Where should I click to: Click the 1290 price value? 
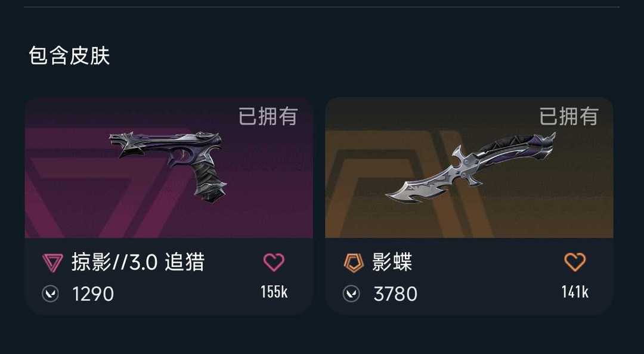point(93,294)
